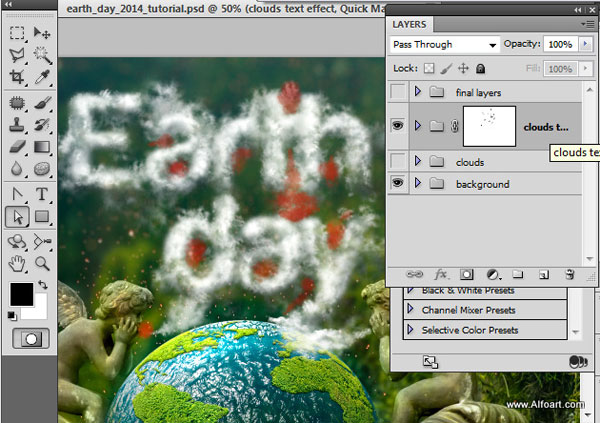
Task: Expand the background group
Action: [418, 183]
